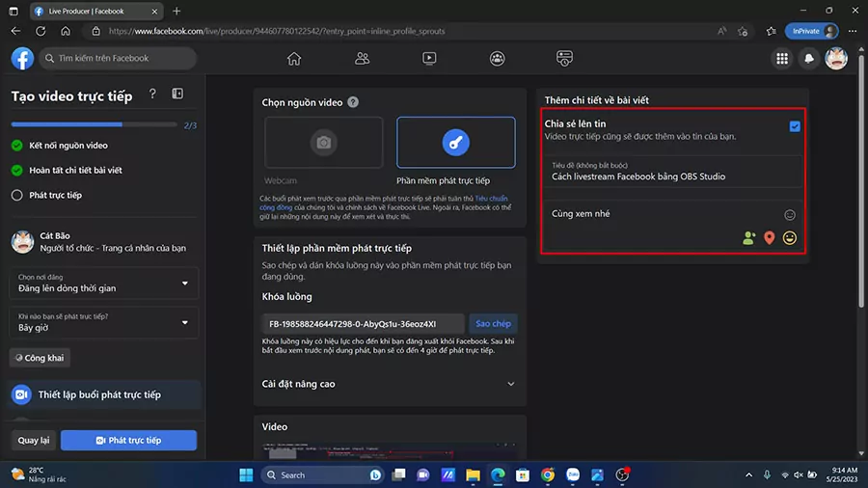
Task: Click taskbar Search box
Action: point(323,474)
